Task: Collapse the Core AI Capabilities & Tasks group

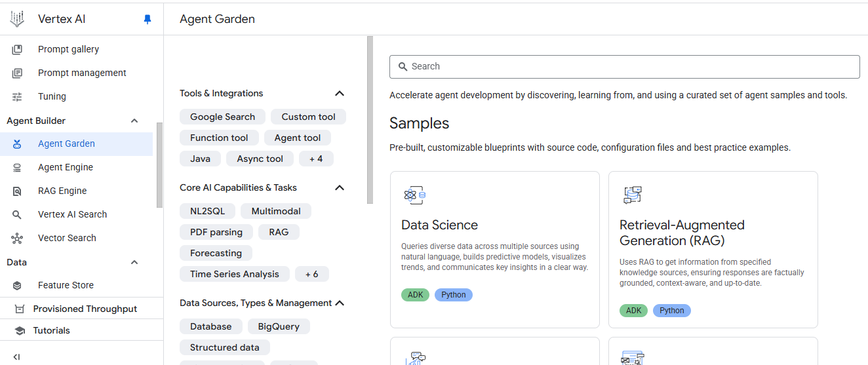Action: (x=340, y=187)
